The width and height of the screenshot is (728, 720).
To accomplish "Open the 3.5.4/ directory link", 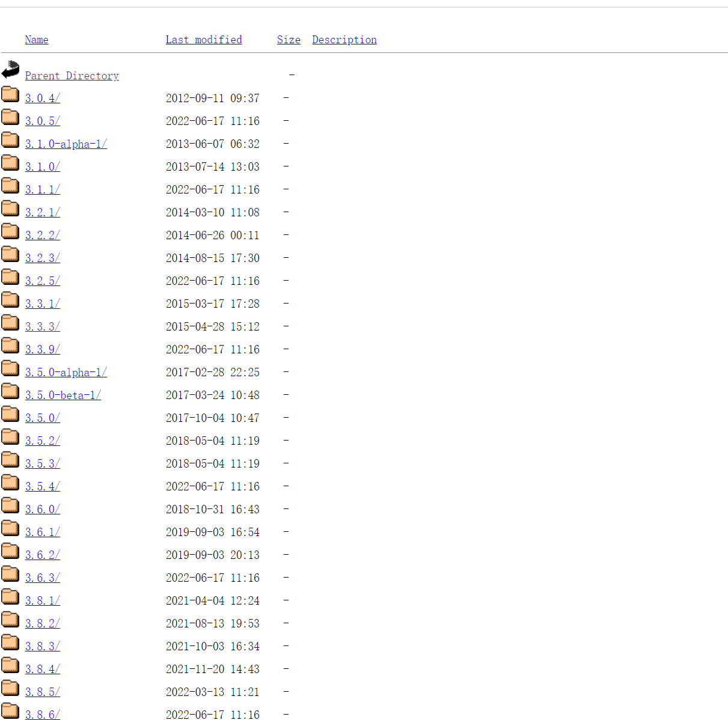I will tap(43, 486).
